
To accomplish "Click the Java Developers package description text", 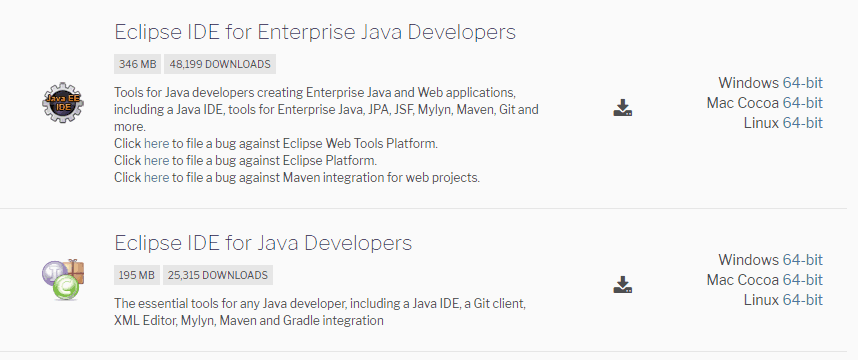I will pos(320,312).
